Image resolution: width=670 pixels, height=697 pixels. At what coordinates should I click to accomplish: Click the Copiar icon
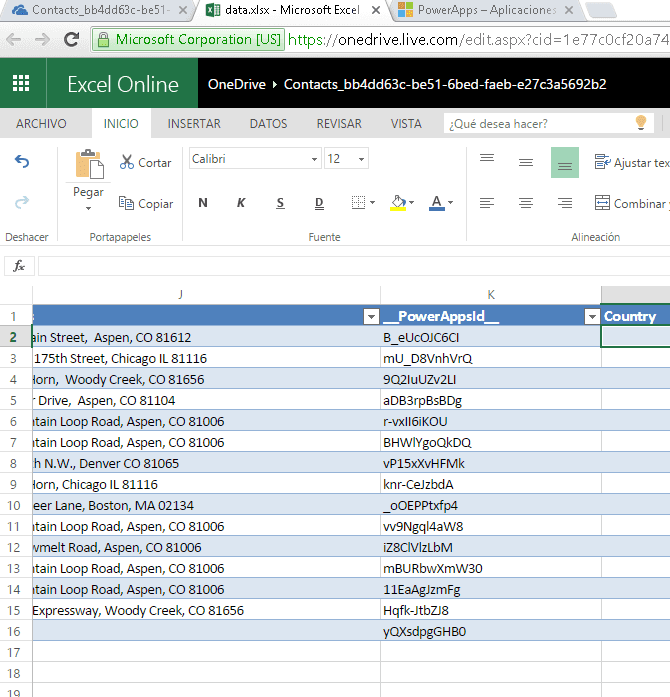(x=126, y=203)
